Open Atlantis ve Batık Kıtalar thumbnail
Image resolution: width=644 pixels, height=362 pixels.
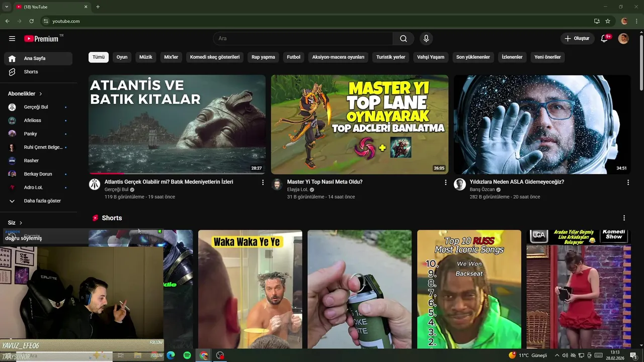click(x=177, y=125)
